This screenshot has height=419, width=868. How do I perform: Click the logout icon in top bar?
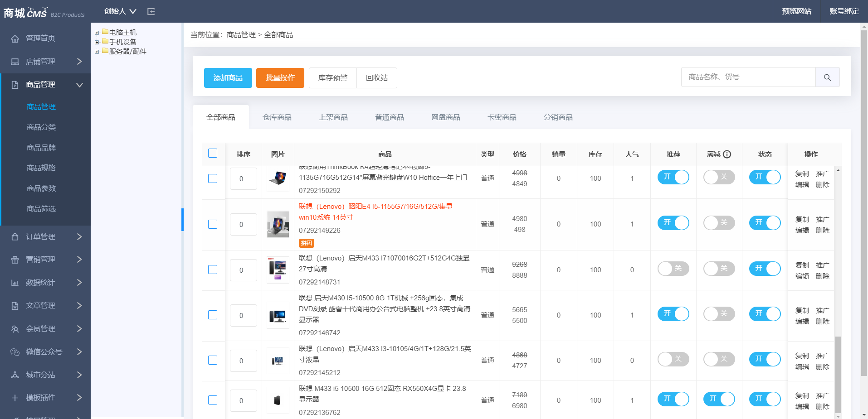(151, 11)
